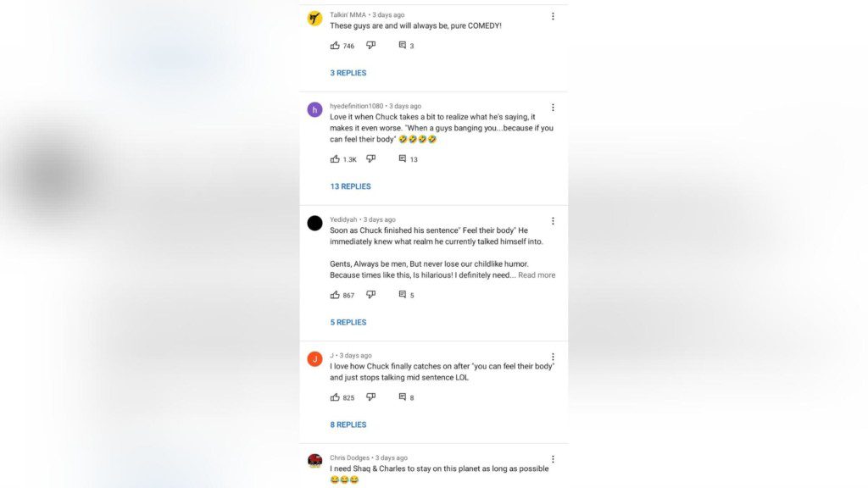868x488 pixels.
Task: Open Talkin' MMA channel avatar
Action: (x=314, y=19)
